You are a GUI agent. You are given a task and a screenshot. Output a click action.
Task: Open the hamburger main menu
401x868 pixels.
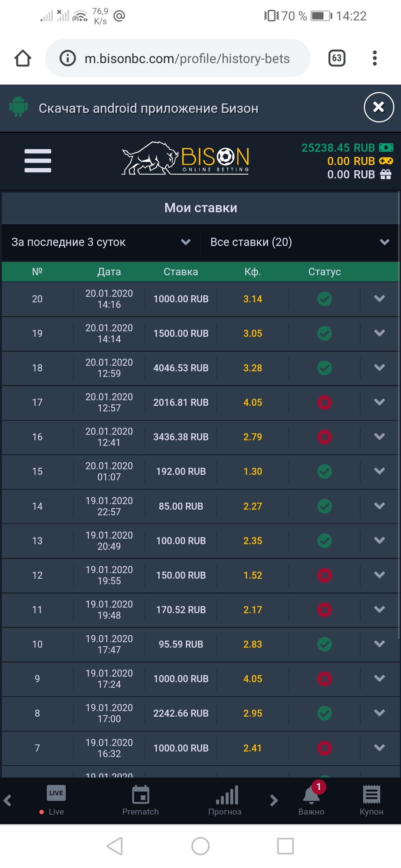pos(38,161)
